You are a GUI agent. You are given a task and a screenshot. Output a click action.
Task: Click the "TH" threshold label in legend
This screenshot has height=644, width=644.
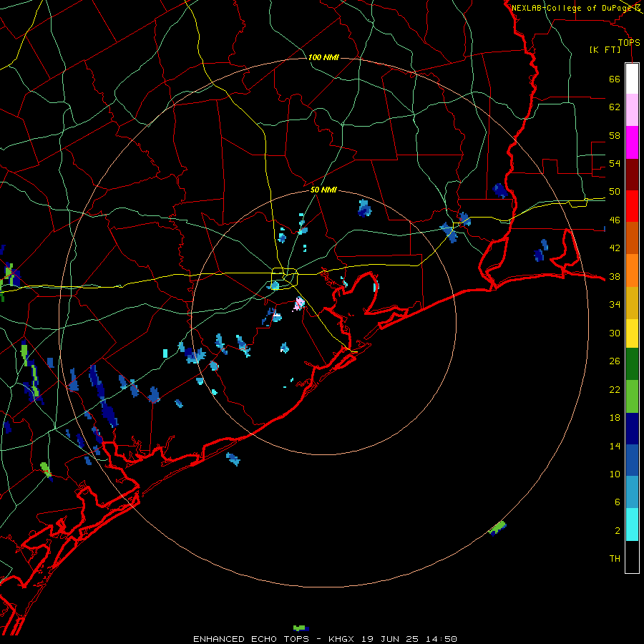[x=615, y=559]
